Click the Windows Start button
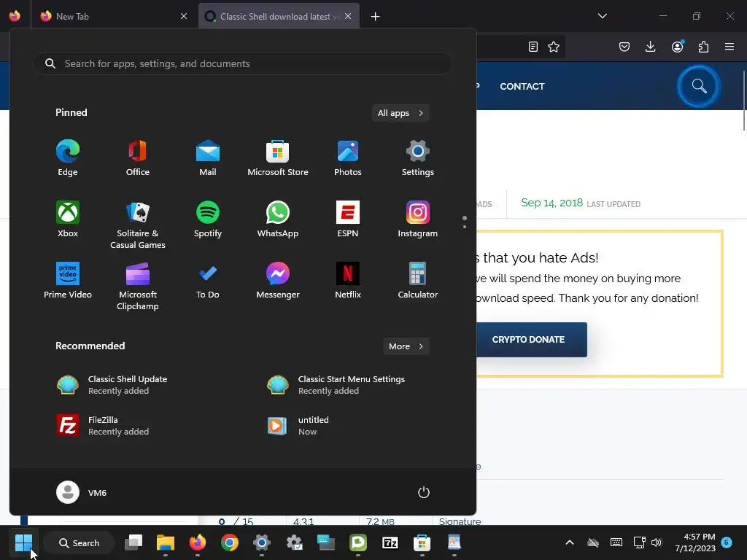 (x=23, y=542)
